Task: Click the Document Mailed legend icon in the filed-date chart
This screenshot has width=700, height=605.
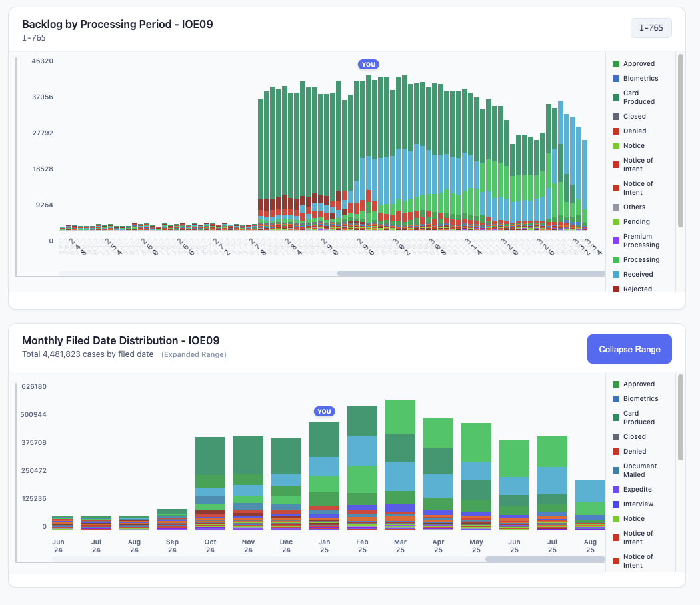Action: (x=615, y=470)
